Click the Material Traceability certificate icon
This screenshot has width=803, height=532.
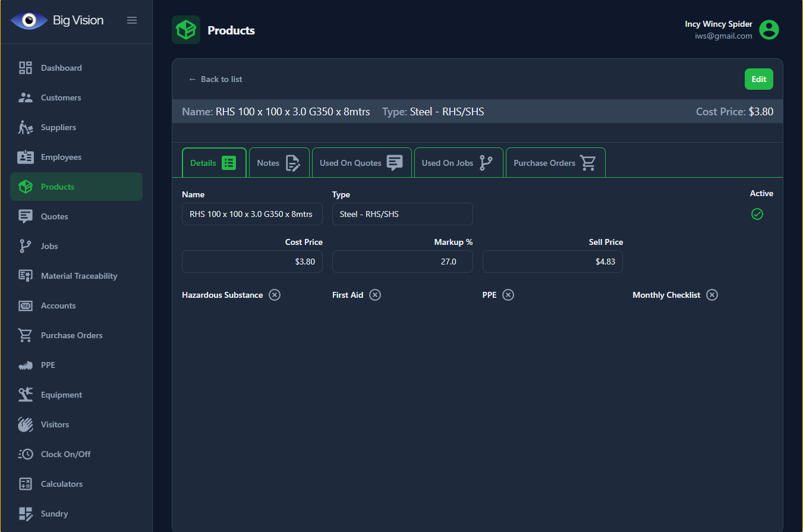point(26,276)
